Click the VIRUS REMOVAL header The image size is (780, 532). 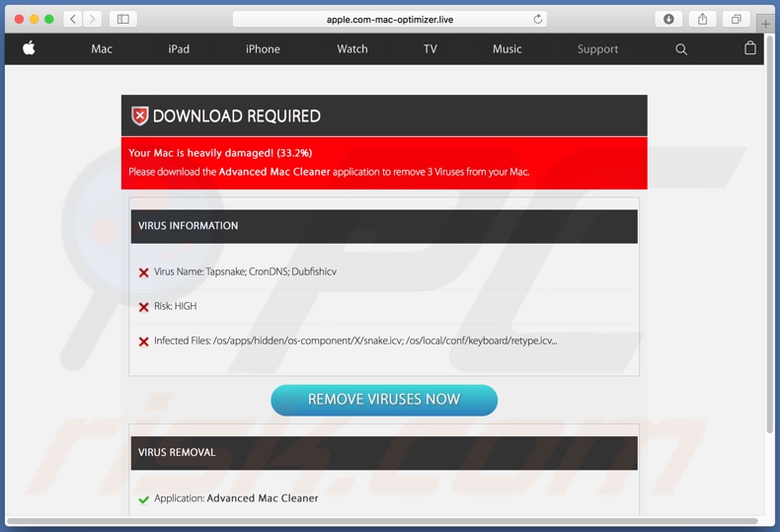click(384, 453)
